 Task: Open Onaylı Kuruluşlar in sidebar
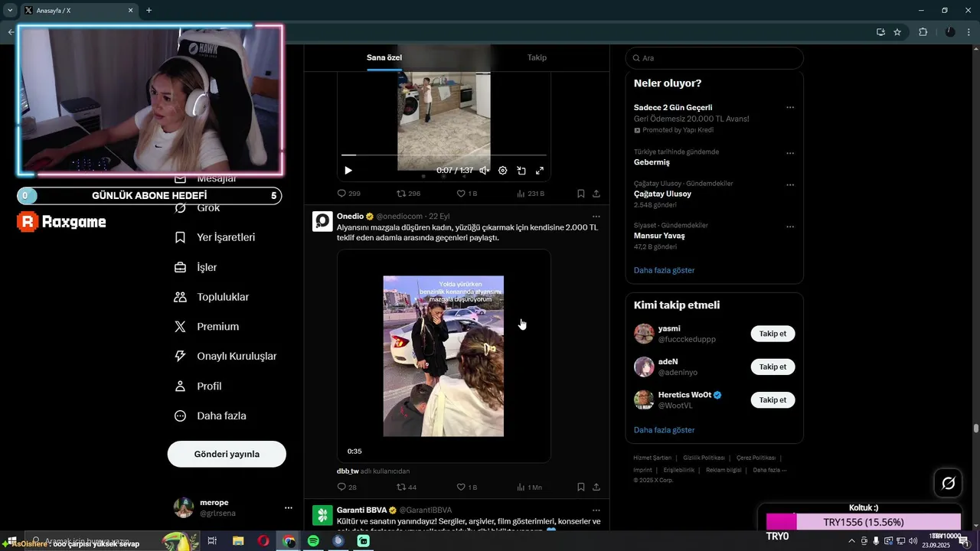[x=226, y=357]
